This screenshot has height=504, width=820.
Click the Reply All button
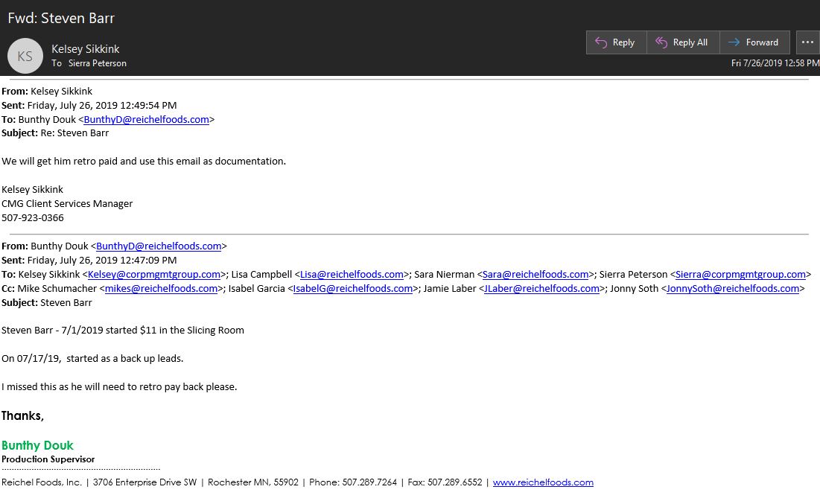click(x=682, y=42)
